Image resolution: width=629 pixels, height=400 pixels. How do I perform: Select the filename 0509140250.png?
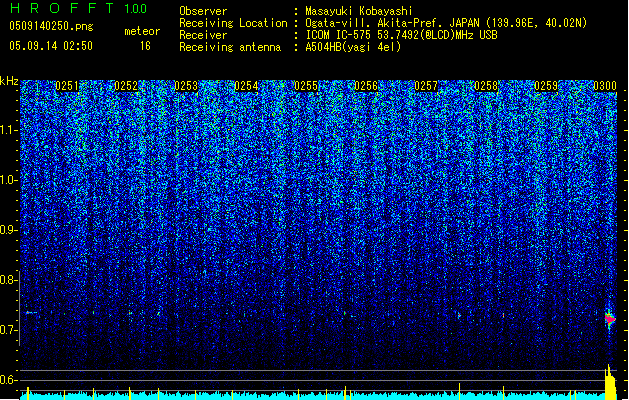point(51,26)
